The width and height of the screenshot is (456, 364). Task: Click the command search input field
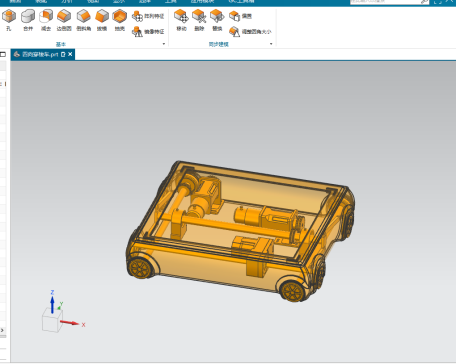386,2
